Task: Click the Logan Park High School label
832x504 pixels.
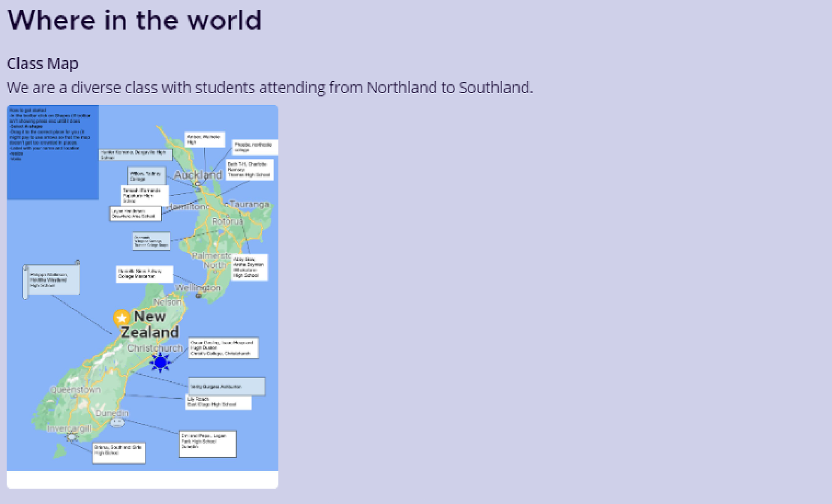Action: (x=207, y=444)
